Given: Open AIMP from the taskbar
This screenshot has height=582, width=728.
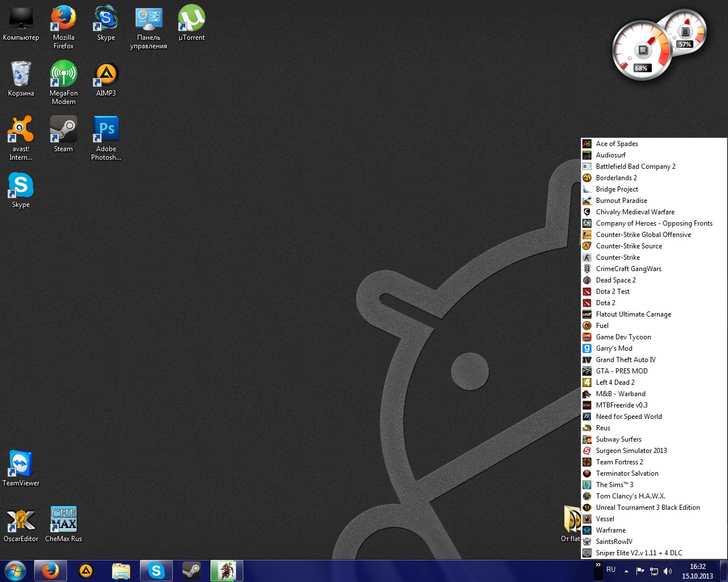Looking at the screenshot, I should (86, 571).
